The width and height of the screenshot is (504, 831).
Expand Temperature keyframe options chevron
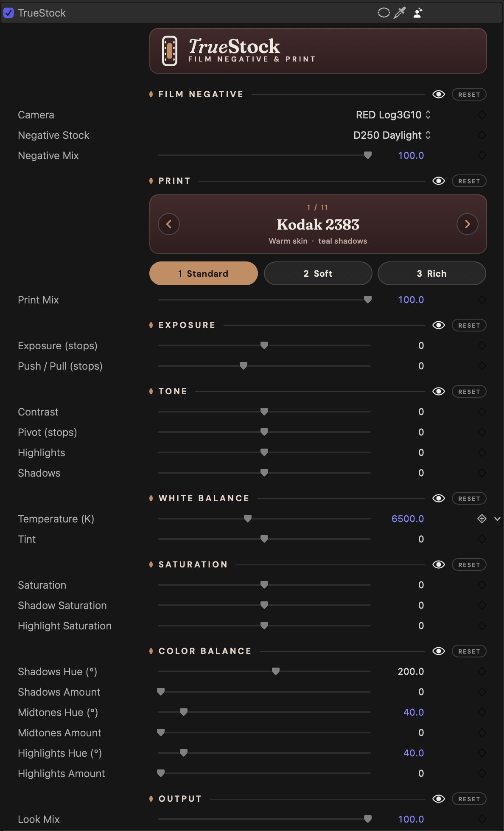tap(497, 519)
